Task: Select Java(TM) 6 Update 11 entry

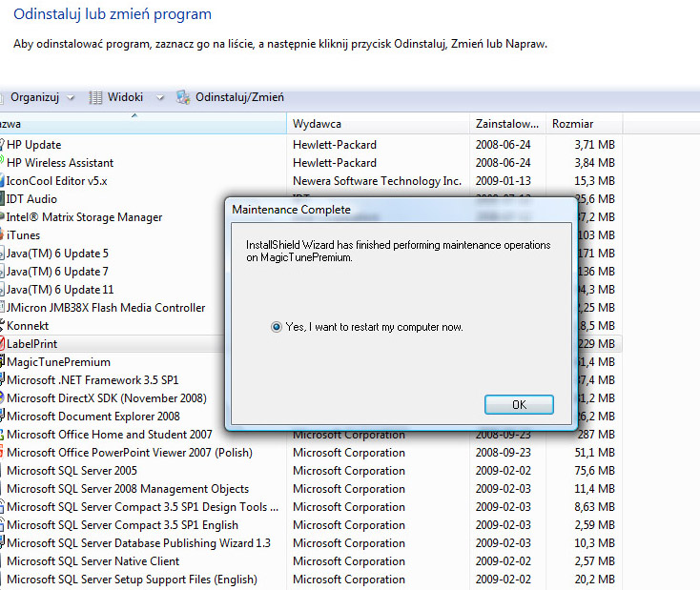Action: pyautogui.click(x=60, y=290)
